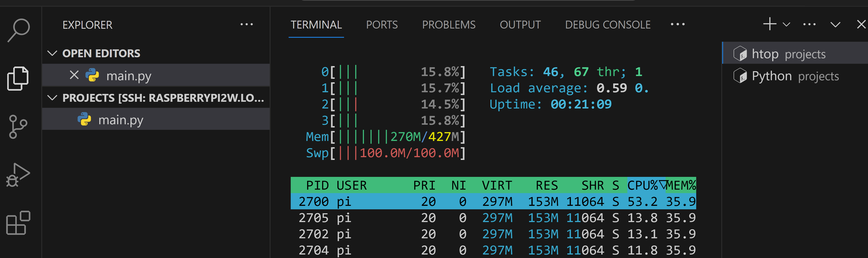Open terminal panel more actions menu
Image resolution: width=868 pixels, height=258 pixels.
(809, 24)
